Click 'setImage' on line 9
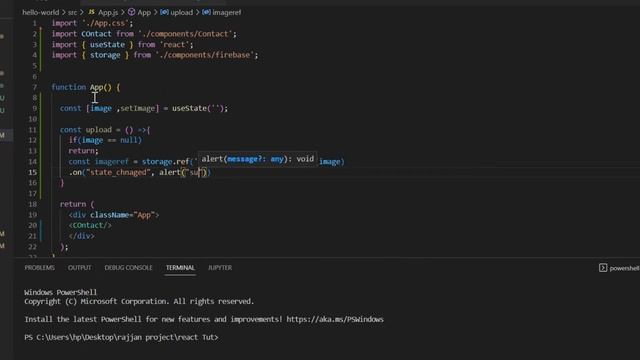The height and width of the screenshot is (360, 640). click(x=138, y=109)
